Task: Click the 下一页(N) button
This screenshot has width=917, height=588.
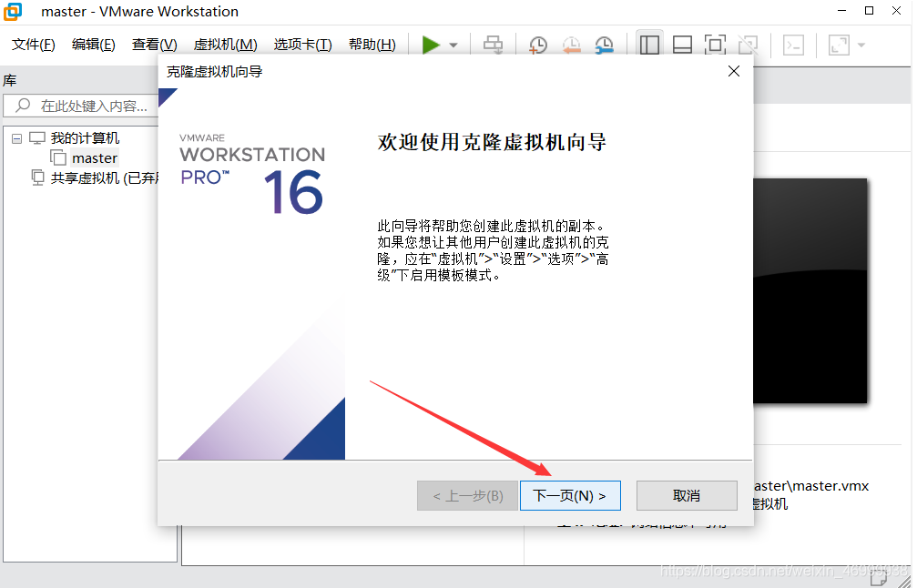Action: [570, 495]
